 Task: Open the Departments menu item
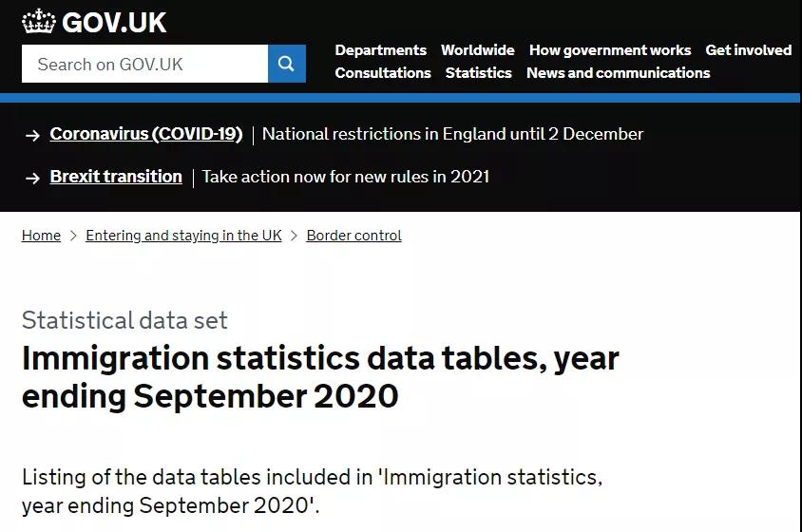380,50
